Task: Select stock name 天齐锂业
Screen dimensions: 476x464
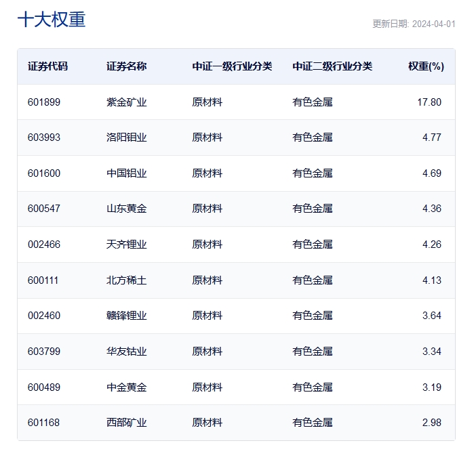Action: pyautogui.click(x=127, y=245)
